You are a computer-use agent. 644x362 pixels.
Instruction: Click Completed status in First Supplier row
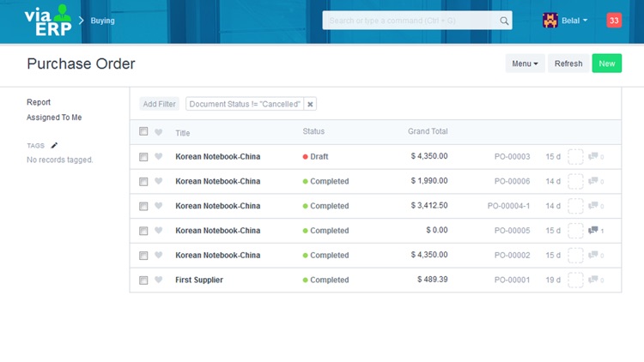click(x=325, y=280)
